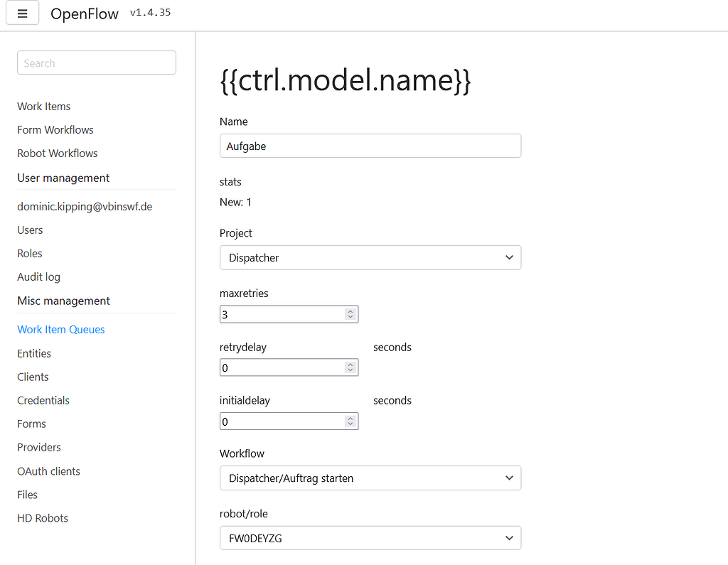Navigate to Work Items
728x565 pixels.
[43, 106]
